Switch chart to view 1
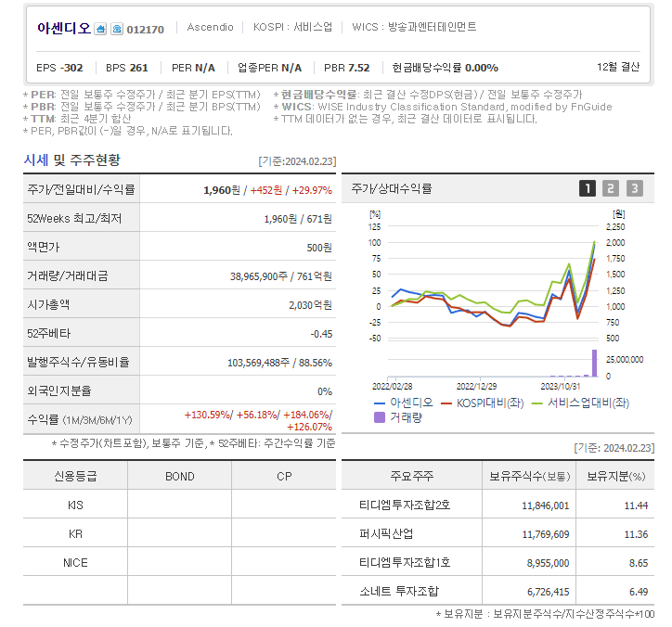This screenshot has height=627, width=672. (588, 188)
